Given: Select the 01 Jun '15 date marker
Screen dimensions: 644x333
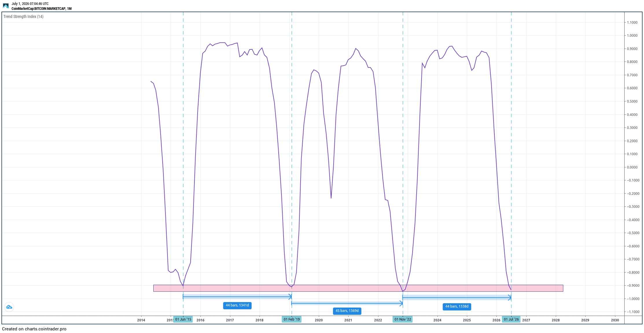Looking at the screenshot, I should [x=183, y=319].
